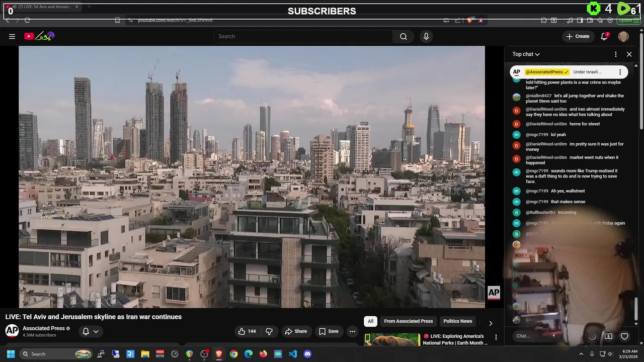Image resolution: width=644 pixels, height=362 pixels.
Task: Expand the notification bell subscription dropdown
Action: coord(90,331)
